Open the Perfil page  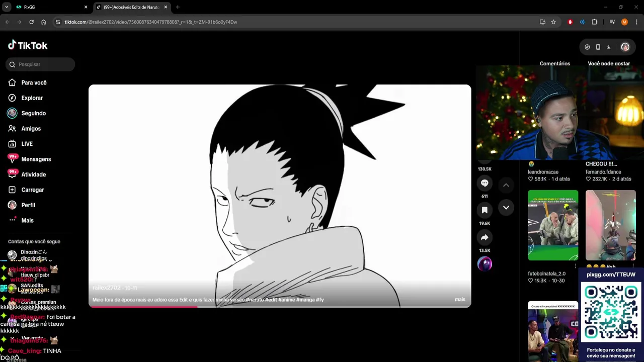coord(28,205)
